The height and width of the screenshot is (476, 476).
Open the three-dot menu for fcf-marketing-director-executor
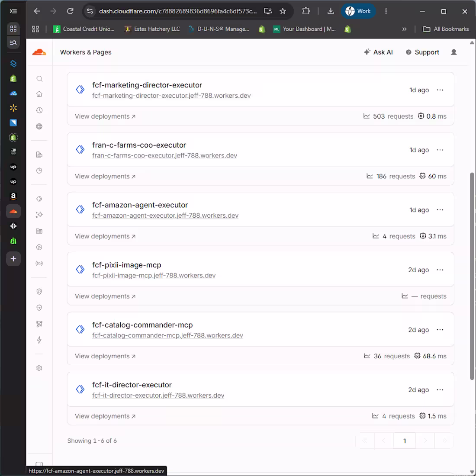440,90
